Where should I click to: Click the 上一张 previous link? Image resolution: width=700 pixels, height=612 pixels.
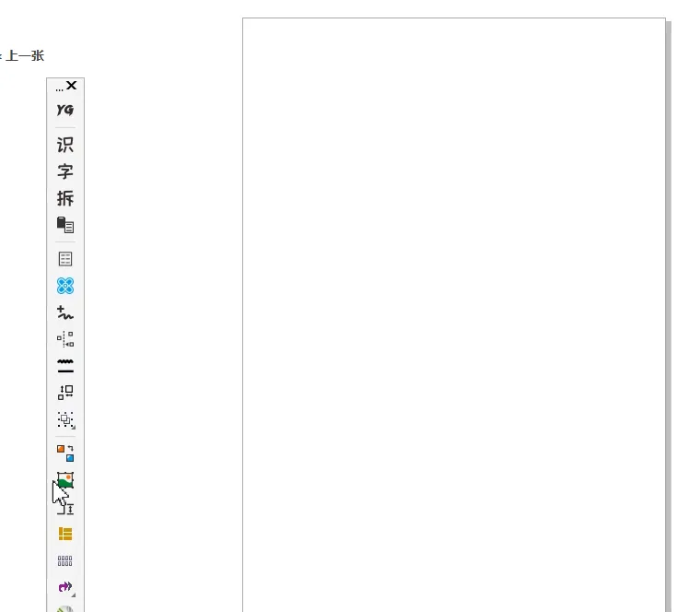[x=25, y=56]
